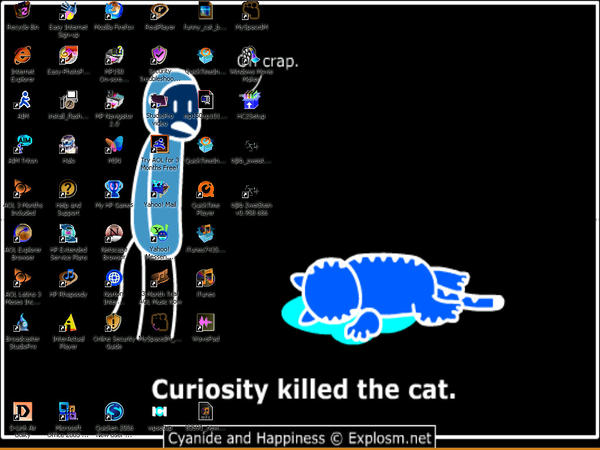This screenshot has height=450, width=600.
Task: Launch Windows Movie Maker shortcut
Action: [x=249, y=56]
